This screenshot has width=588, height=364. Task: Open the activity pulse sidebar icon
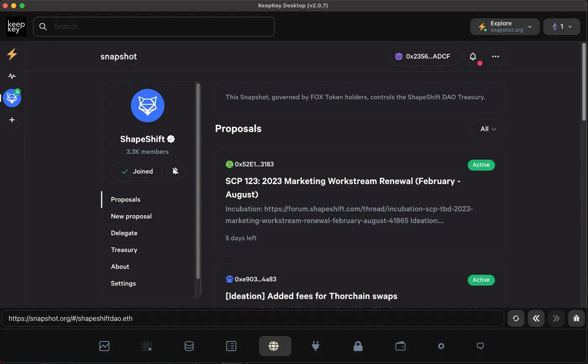[12, 76]
